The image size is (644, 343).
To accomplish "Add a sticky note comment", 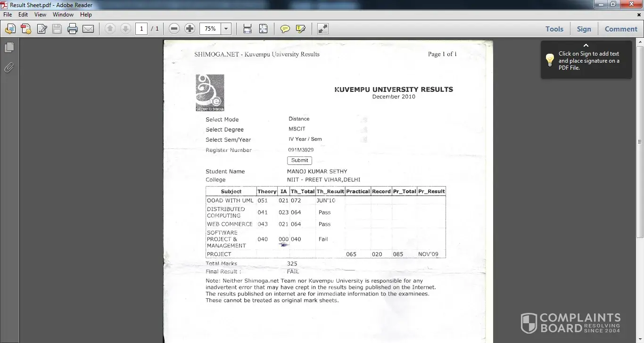I will pos(285,29).
